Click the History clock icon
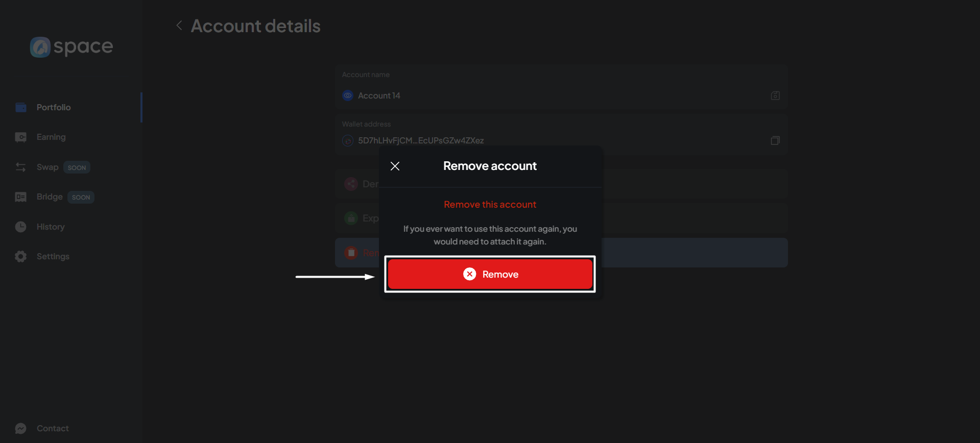The width and height of the screenshot is (980, 443). tap(21, 227)
